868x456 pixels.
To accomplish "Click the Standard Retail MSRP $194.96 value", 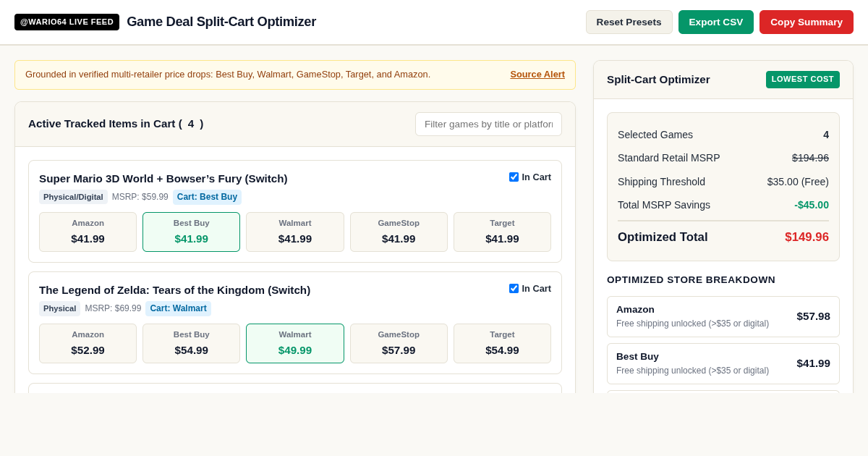I will click(810, 158).
